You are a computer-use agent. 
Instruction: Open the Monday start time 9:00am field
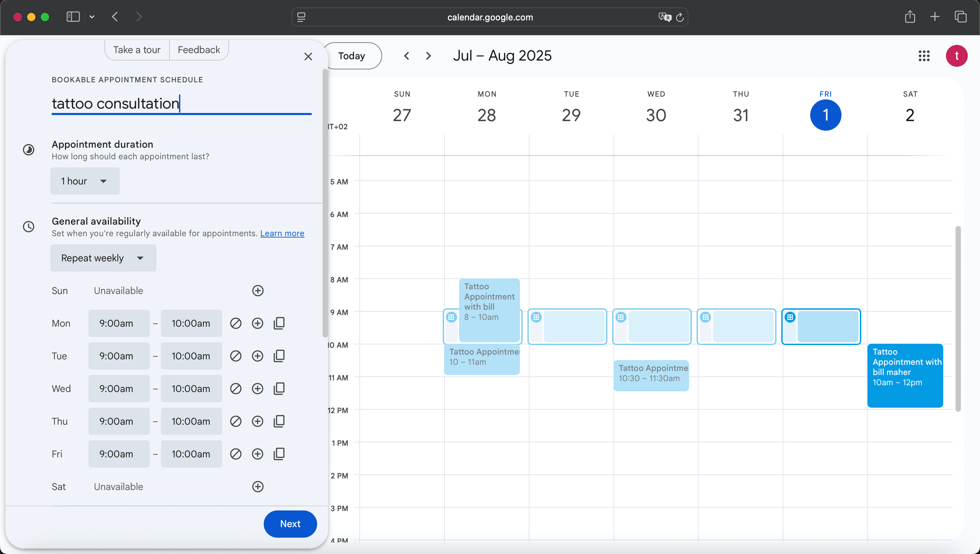tap(119, 323)
